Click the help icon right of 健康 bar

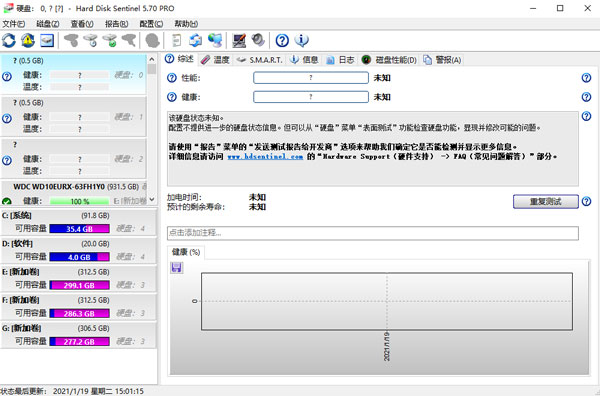click(586, 97)
